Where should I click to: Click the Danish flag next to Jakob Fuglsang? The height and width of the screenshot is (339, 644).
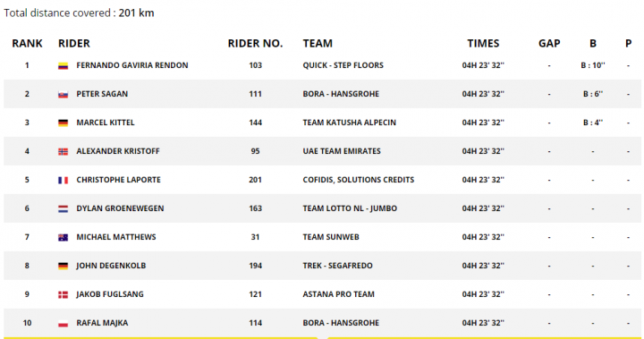[x=63, y=294]
